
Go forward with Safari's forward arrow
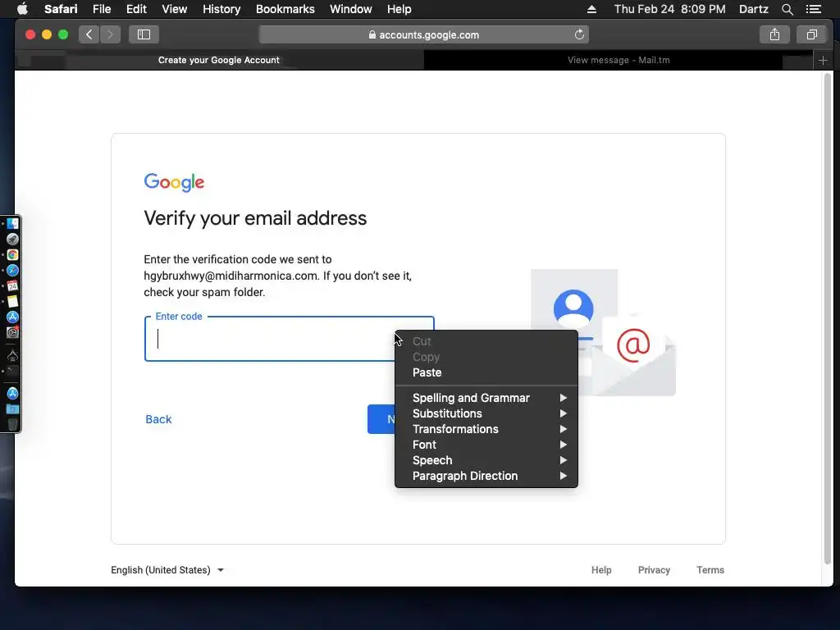[x=111, y=34]
